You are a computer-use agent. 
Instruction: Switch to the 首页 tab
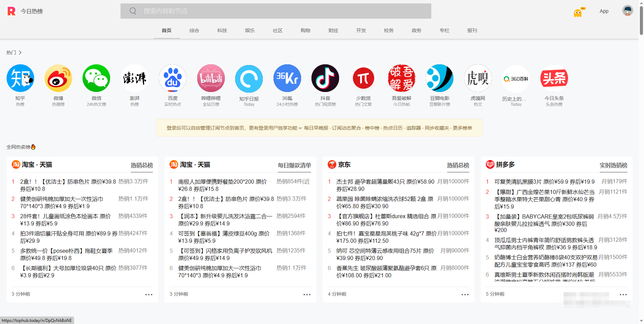(x=166, y=30)
